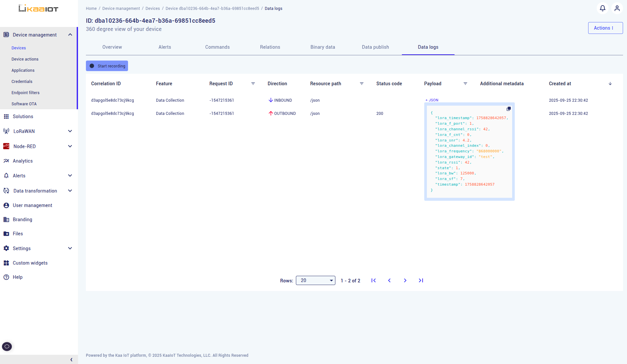The image size is (627, 364).
Task: Switch to the Commands tab
Action: (x=217, y=47)
